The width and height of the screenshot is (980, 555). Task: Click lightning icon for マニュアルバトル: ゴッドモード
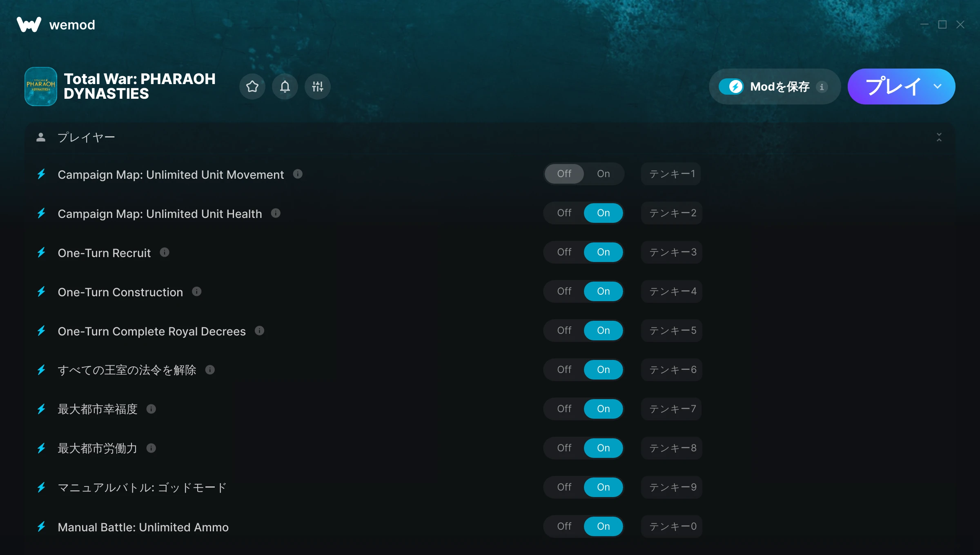point(41,488)
